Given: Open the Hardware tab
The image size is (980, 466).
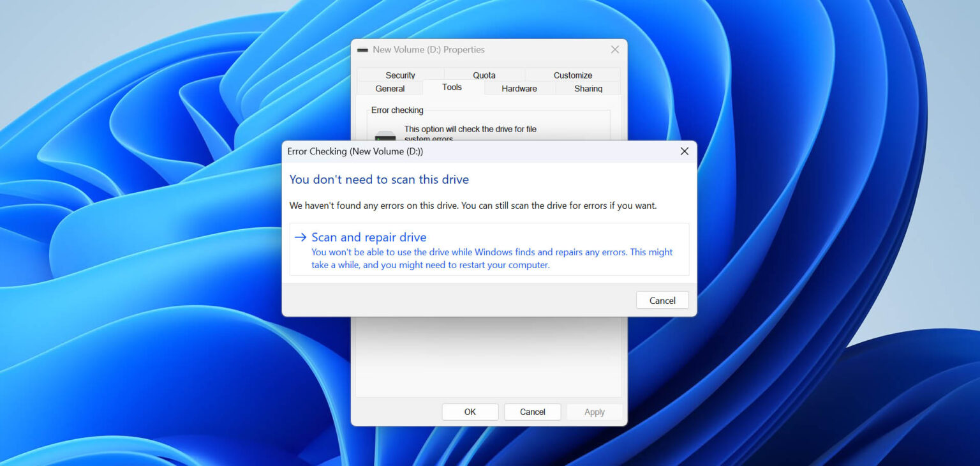Looking at the screenshot, I should [519, 88].
